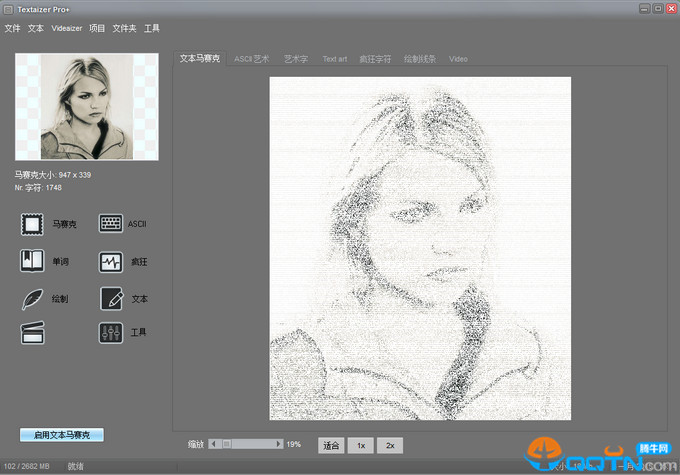The width and height of the screenshot is (680, 475).
Task: Switch to the ASCII 艺术 tab
Action: 251,59
